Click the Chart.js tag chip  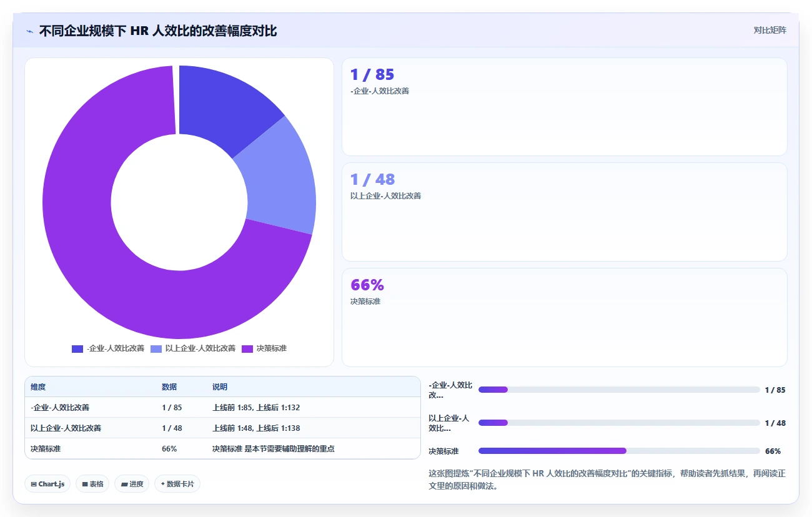coord(47,484)
